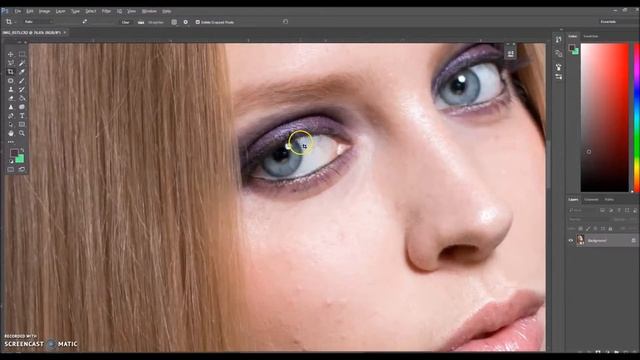Click the green background color swatch in toolbox
The height and width of the screenshot is (360, 640).
click(20, 159)
